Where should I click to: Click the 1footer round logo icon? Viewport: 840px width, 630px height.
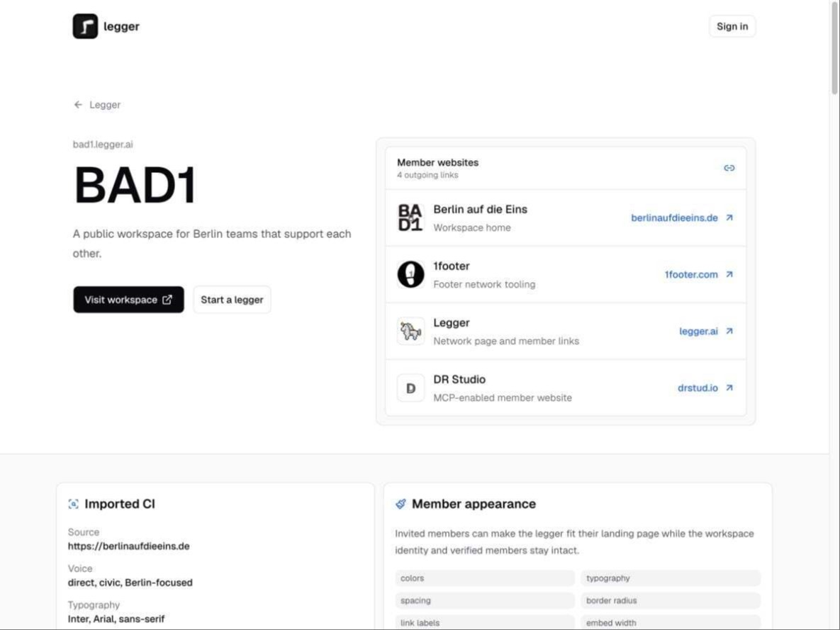click(410, 274)
